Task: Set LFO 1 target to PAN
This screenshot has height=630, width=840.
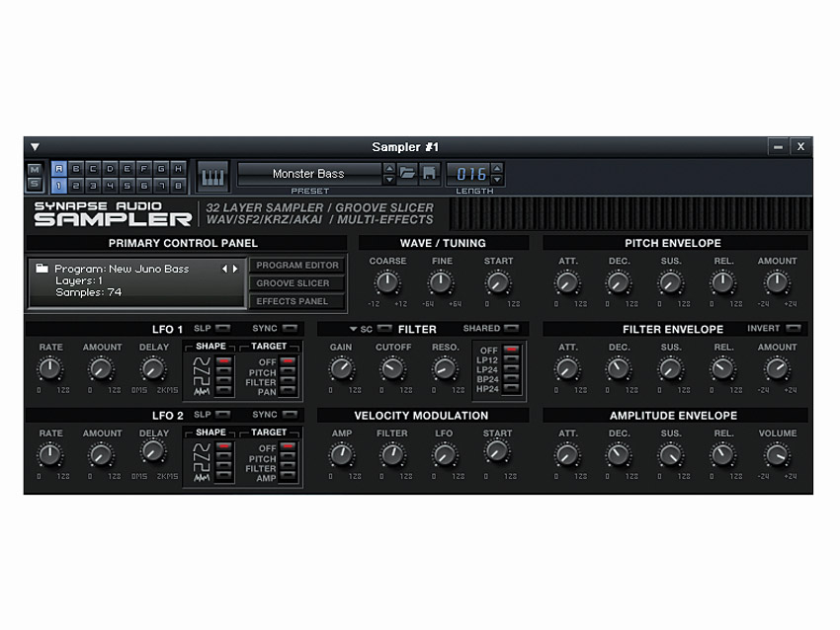Action: [289, 391]
